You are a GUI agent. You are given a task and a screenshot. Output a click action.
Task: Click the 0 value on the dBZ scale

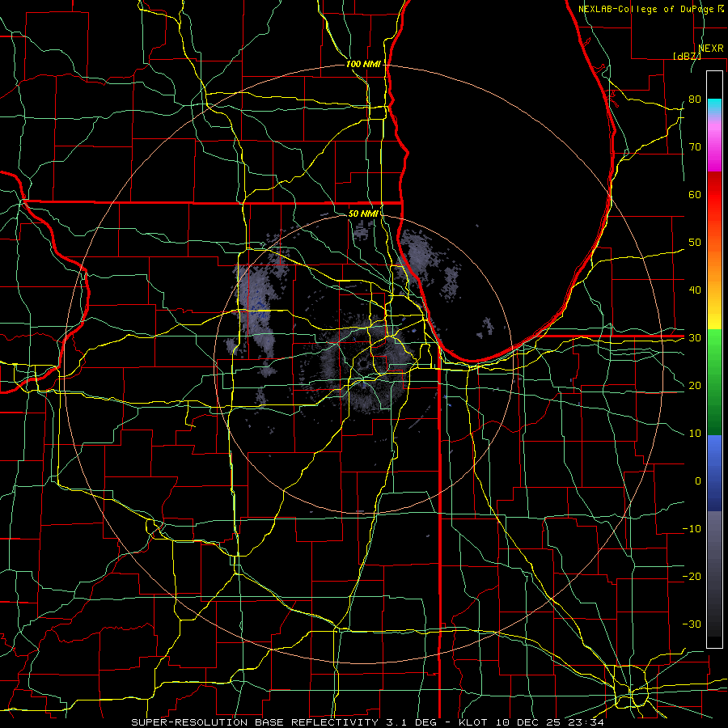coord(698,481)
